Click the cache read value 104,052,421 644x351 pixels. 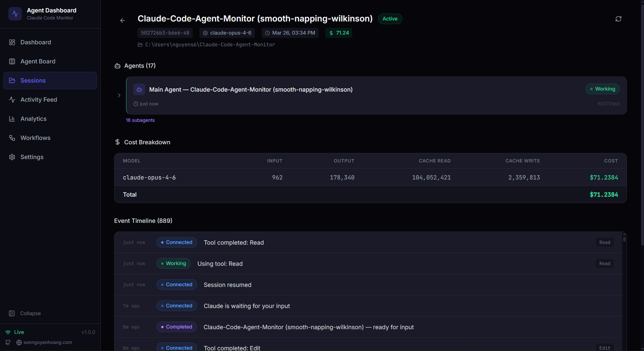tap(431, 178)
